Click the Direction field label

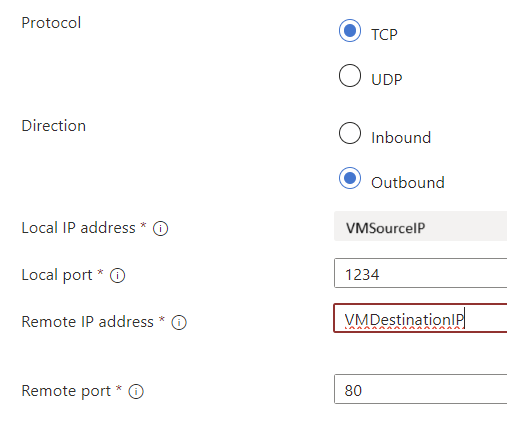click(54, 126)
